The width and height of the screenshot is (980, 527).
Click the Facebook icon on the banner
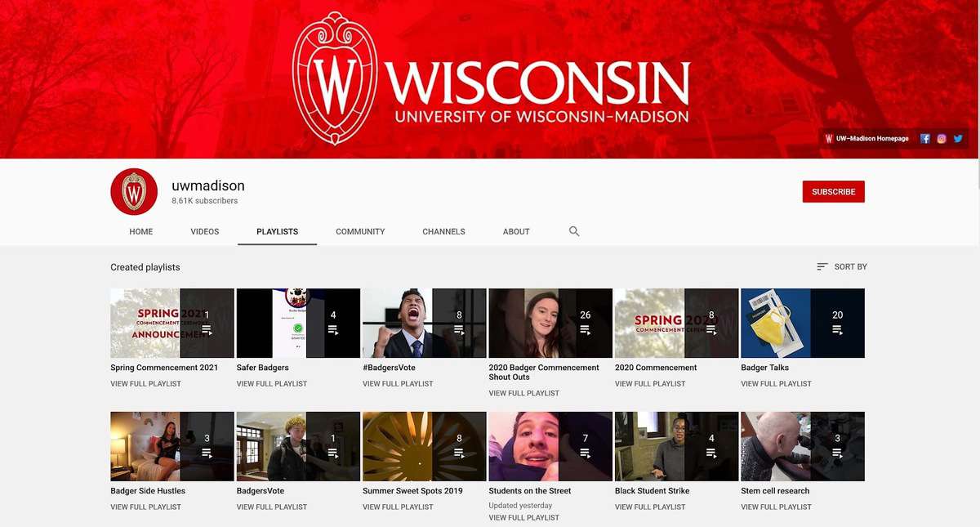pyautogui.click(x=924, y=138)
